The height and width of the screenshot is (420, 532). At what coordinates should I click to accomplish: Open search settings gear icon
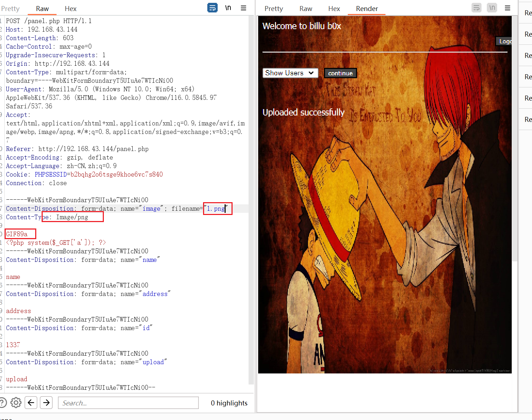[x=16, y=403]
